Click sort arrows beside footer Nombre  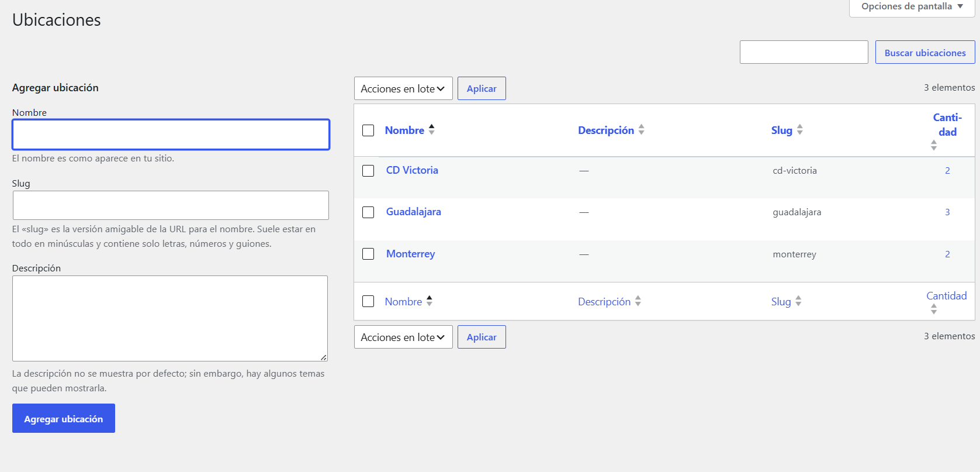point(429,301)
